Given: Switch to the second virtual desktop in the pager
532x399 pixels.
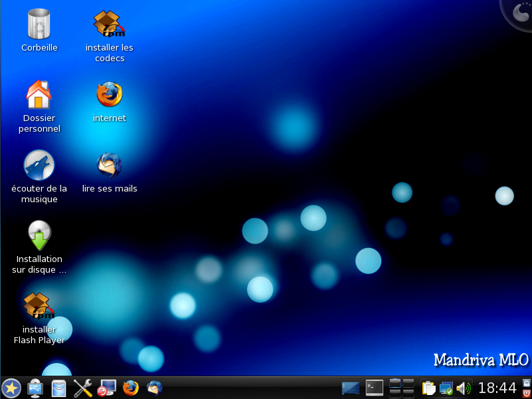Looking at the screenshot, I should (408, 382).
